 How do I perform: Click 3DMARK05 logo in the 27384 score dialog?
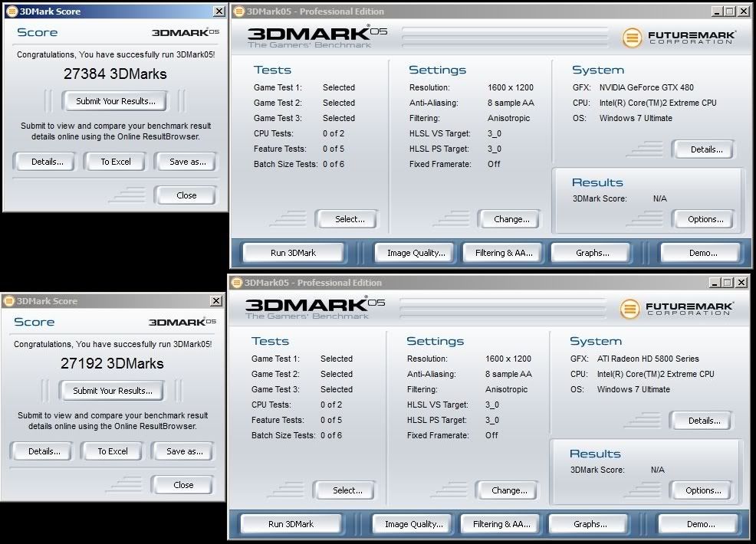point(186,32)
